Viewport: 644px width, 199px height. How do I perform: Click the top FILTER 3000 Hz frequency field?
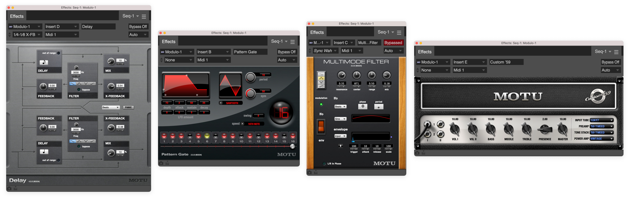[x=76, y=73]
